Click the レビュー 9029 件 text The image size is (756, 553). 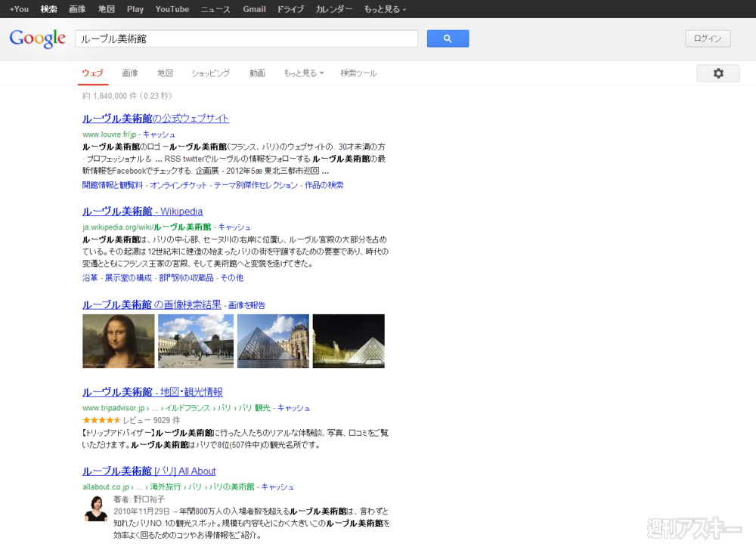(x=151, y=421)
